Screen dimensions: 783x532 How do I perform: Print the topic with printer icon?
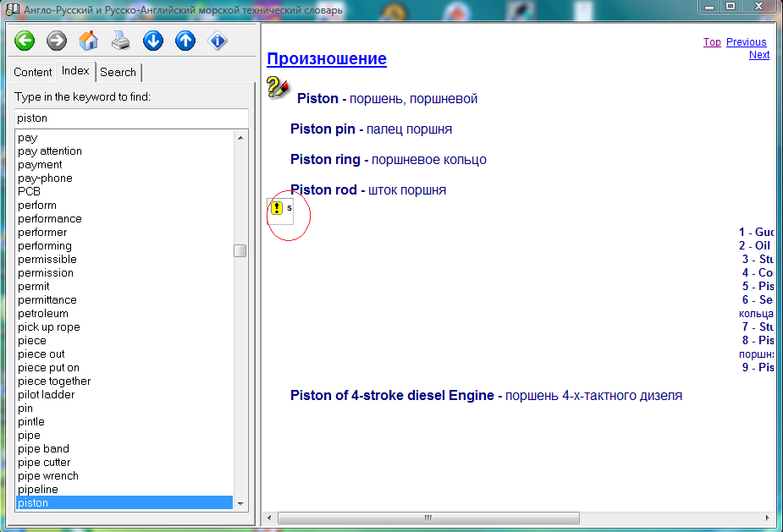point(121,41)
